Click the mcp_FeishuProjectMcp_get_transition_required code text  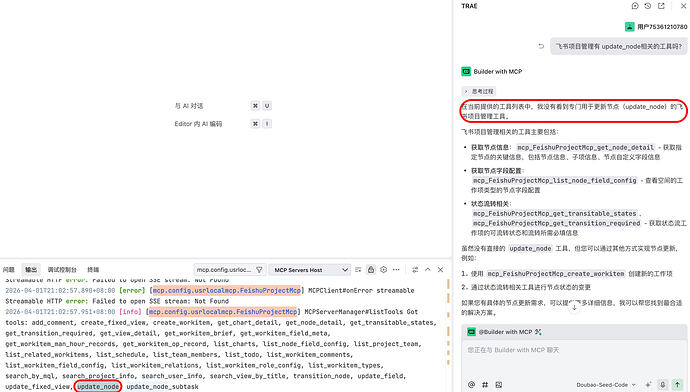tap(556, 223)
